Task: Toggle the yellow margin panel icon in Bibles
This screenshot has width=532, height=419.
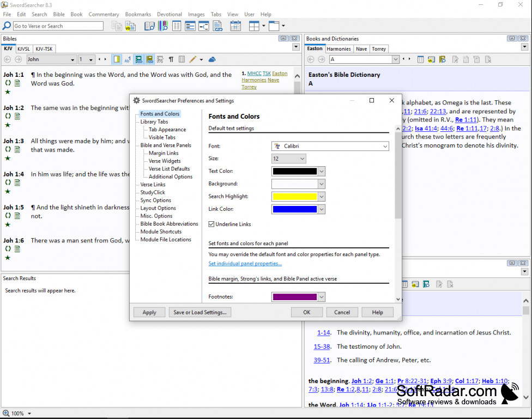Action: click(x=117, y=59)
